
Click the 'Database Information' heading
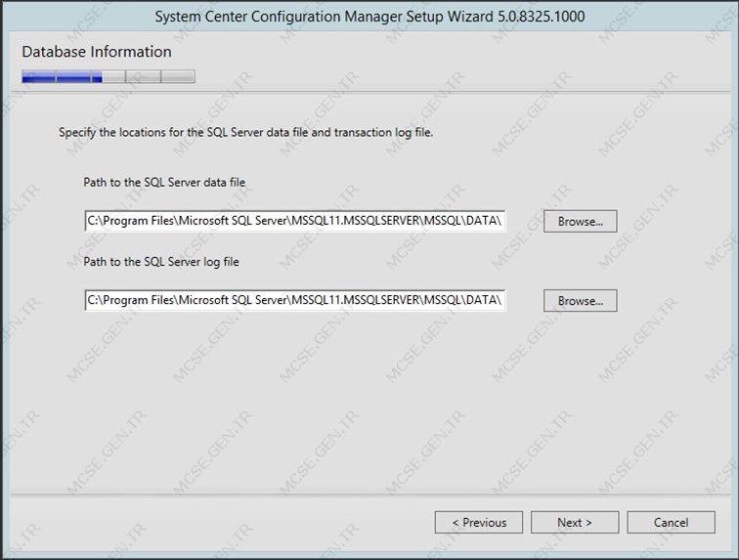(x=97, y=52)
